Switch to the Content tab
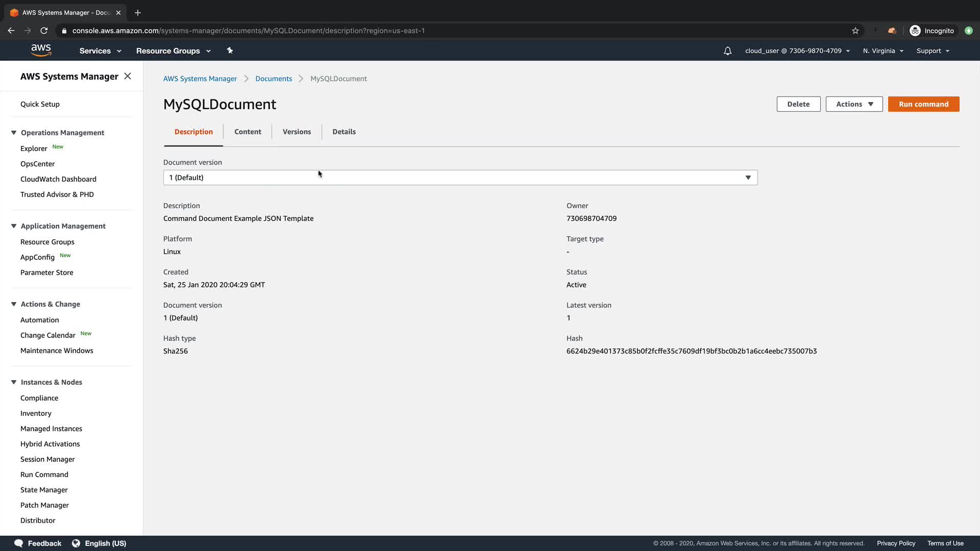 248,132
